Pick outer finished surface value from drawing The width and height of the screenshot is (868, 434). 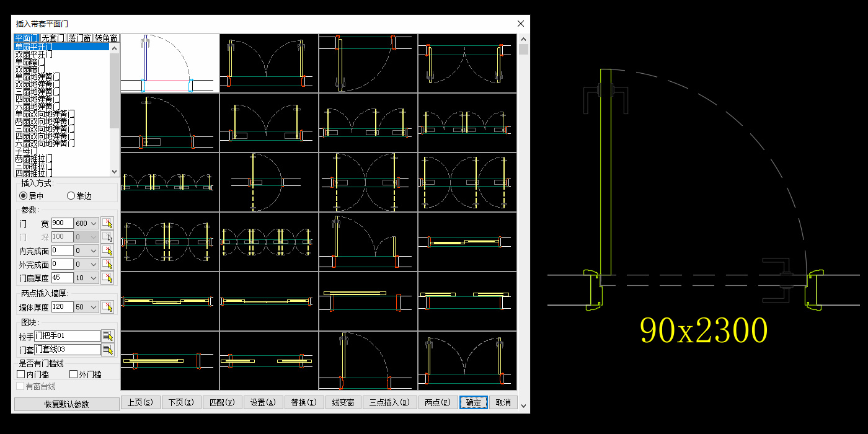coord(108,264)
